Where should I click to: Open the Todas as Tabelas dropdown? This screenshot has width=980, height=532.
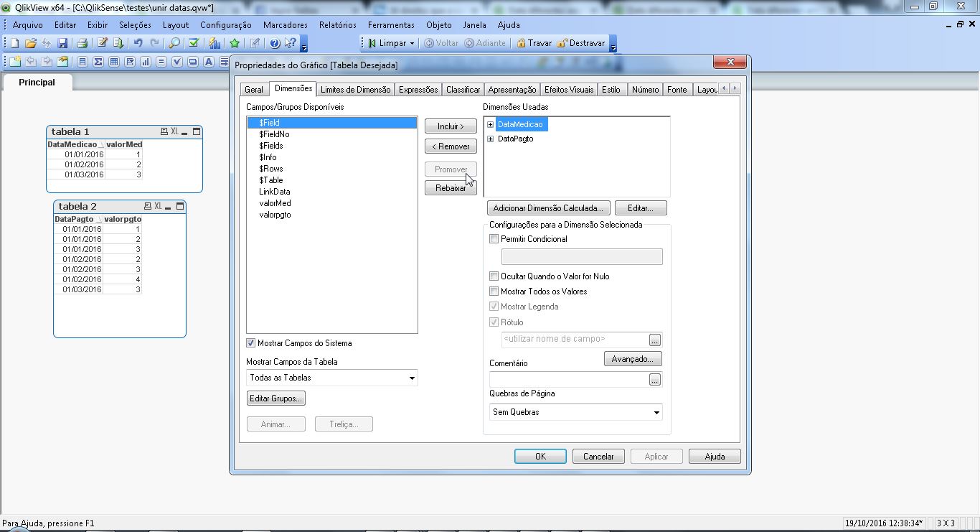point(411,378)
